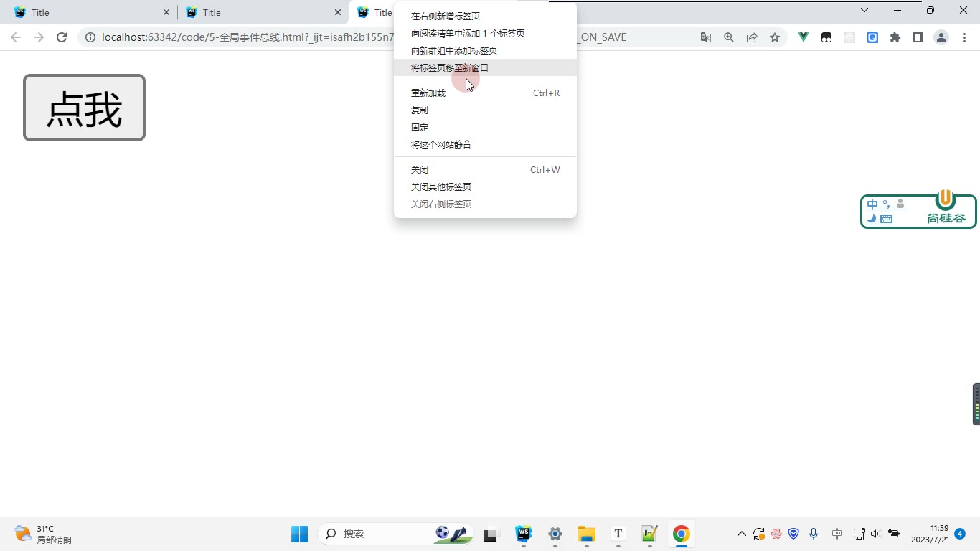Open the weather widget showing 31°C
980x551 pixels.
pos(43,534)
